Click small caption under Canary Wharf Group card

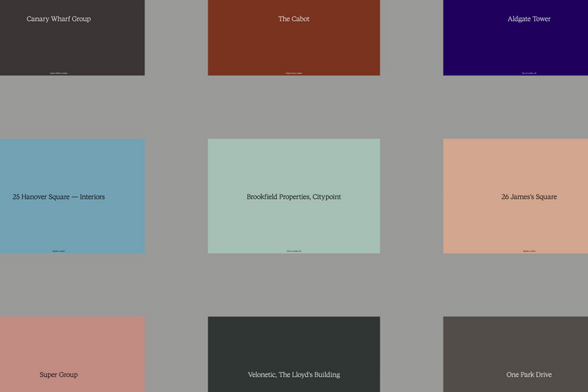click(59, 72)
